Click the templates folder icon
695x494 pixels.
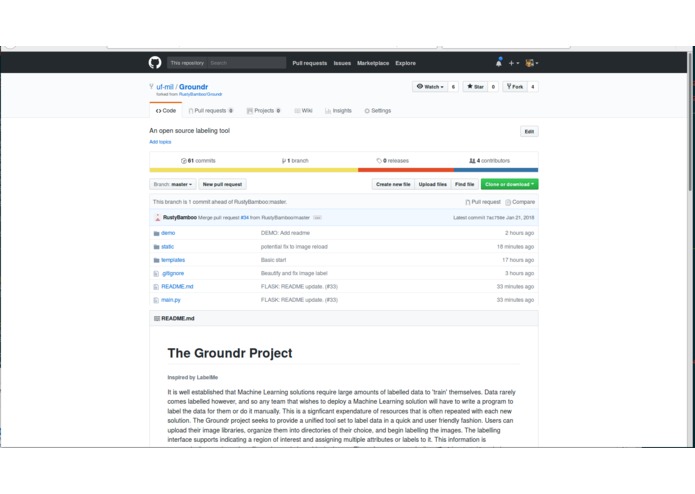pos(156,261)
